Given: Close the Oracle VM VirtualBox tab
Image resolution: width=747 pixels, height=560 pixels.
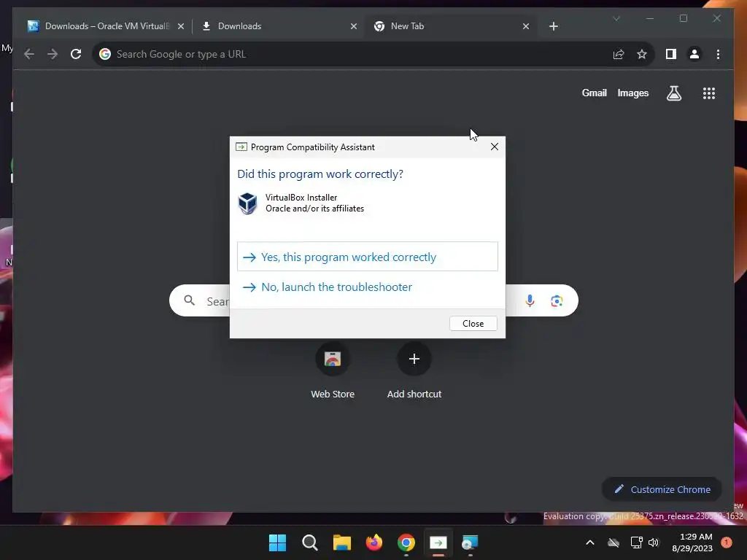Looking at the screenshot, I should (181, 26).
